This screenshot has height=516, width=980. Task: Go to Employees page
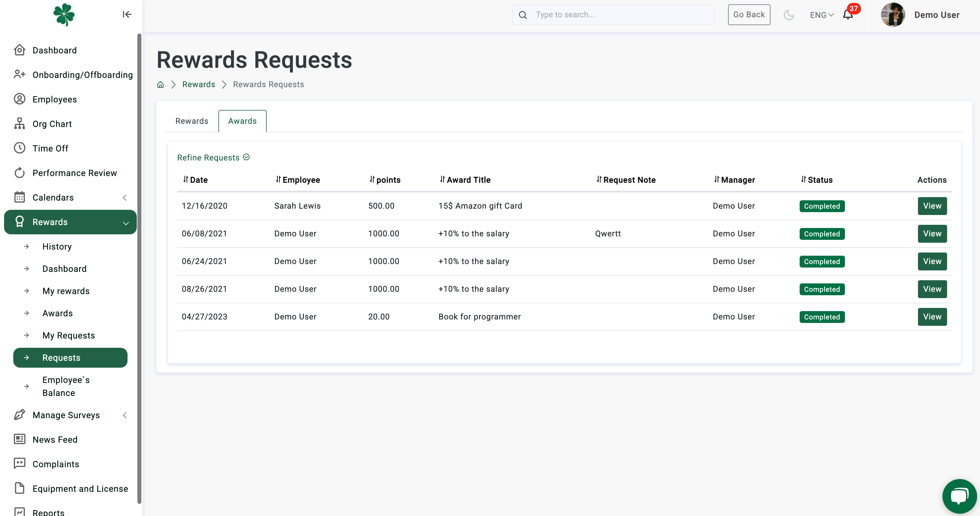pyautogui.click(x=55, y=99)
